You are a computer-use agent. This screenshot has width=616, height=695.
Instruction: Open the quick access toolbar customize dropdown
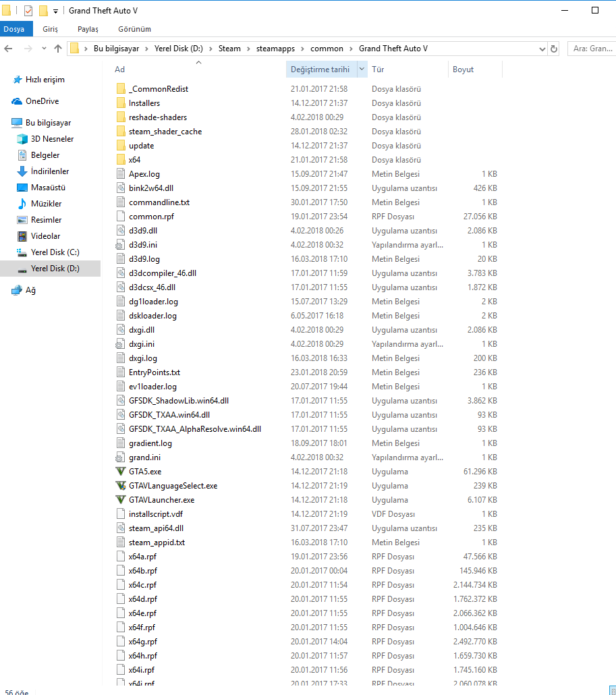(x=56, y=11)
